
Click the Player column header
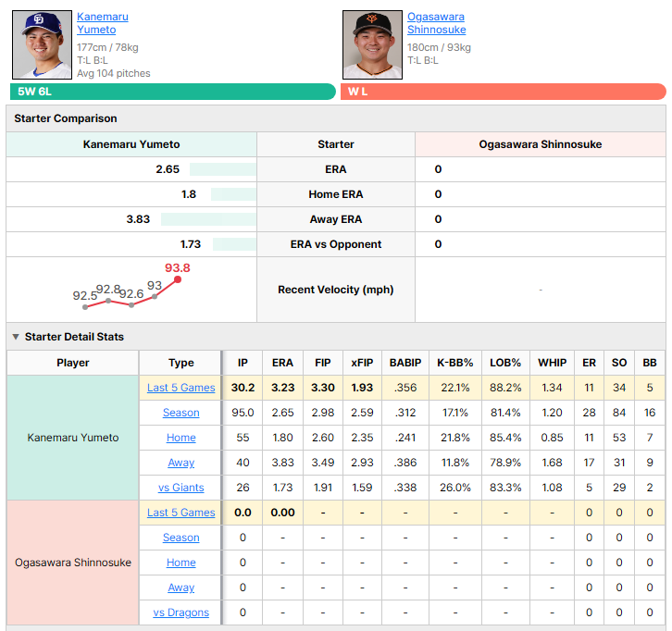pyautogui.click(x=73, y=363)
